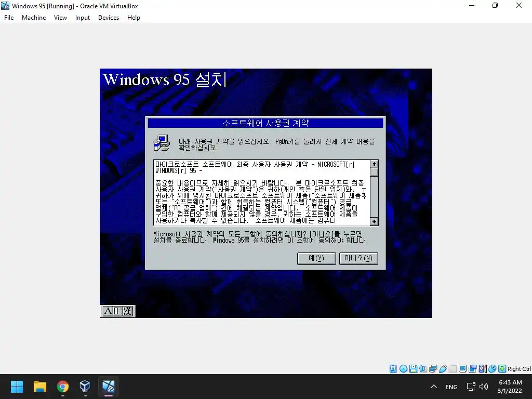Click the license scrollbar thumb
Screen dimensions: 532x399
point(374,172)
